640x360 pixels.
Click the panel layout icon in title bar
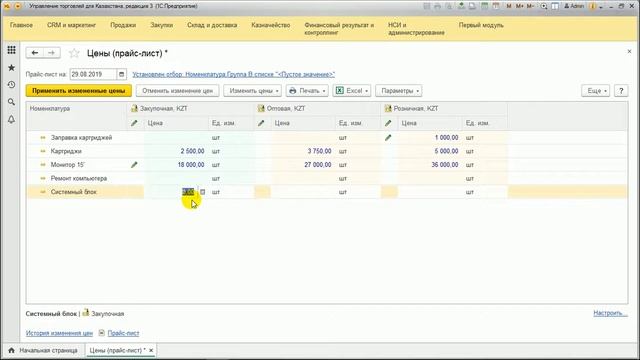pos(555,6)
